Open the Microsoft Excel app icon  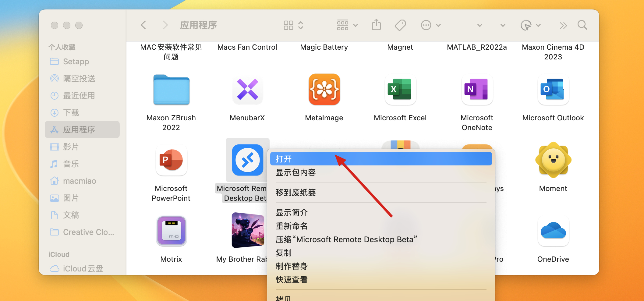(400, 90)
